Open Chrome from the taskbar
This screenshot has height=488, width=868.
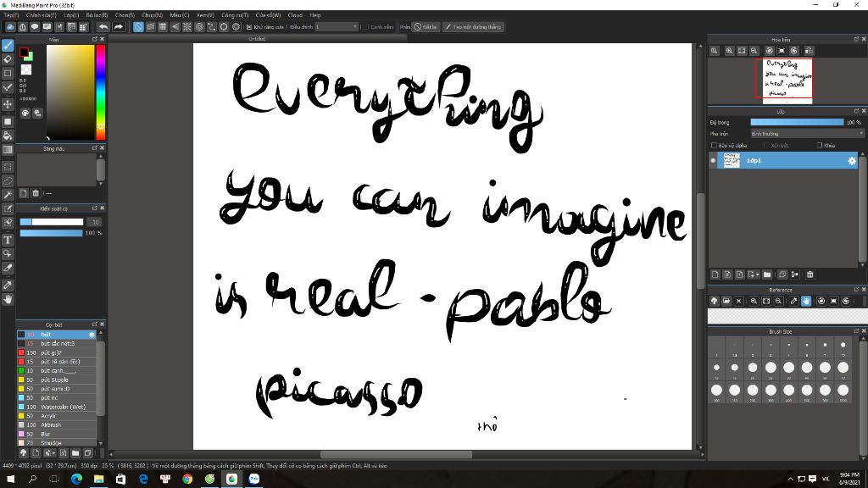coord(187,480)
